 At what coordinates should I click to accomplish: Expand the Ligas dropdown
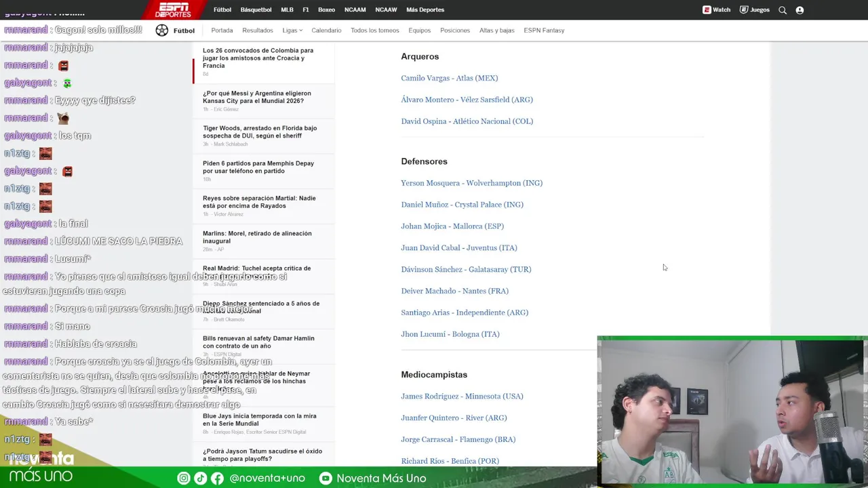292,30
